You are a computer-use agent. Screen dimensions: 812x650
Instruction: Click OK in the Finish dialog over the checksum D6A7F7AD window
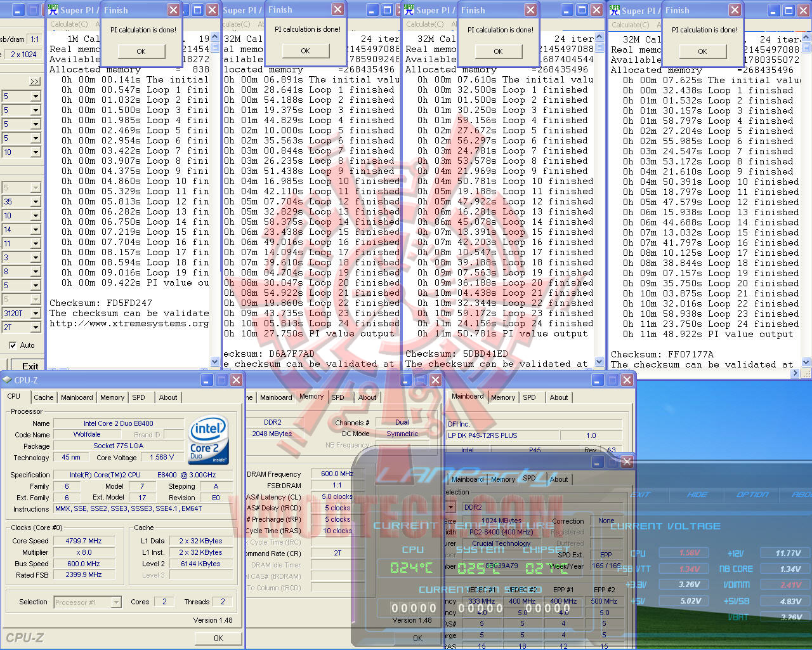coord(305,51)
